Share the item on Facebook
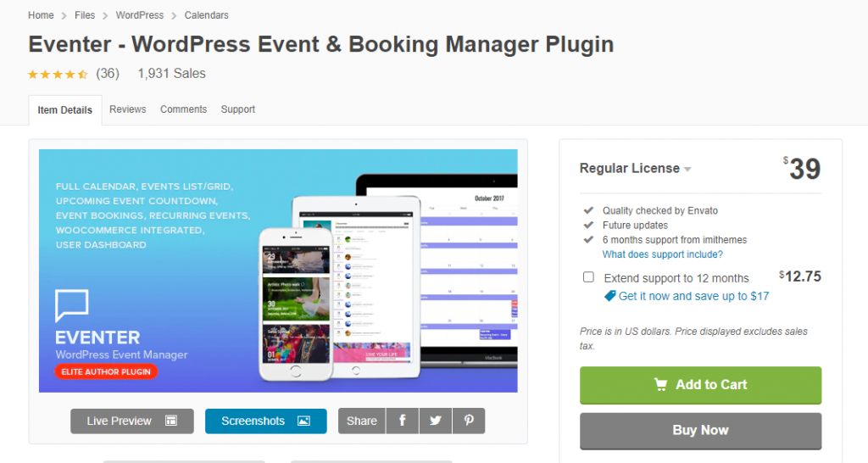 403,421
